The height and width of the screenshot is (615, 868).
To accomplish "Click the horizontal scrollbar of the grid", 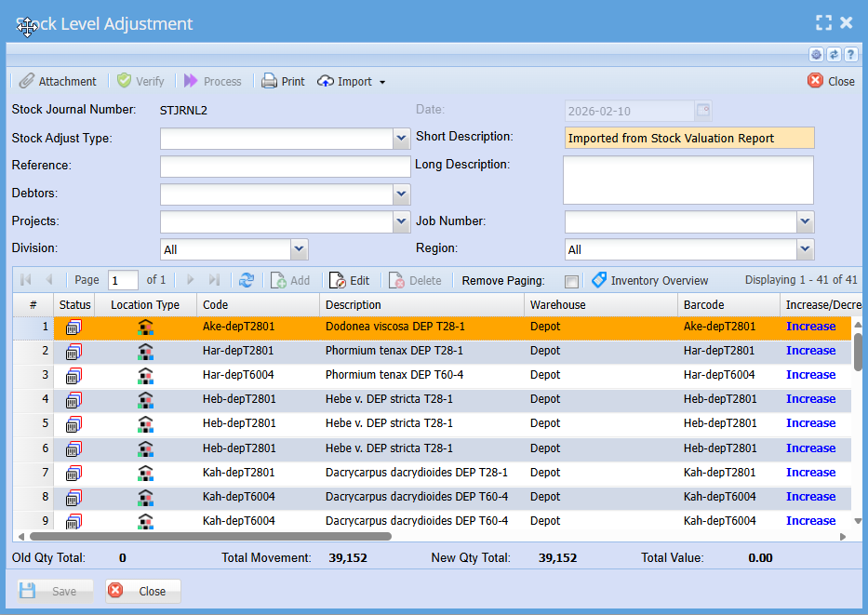I will pyautogui.click(x=210, y=536).
